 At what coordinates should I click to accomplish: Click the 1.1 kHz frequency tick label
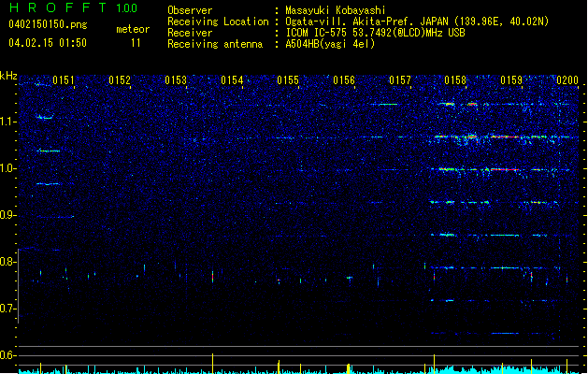(7, 122)
